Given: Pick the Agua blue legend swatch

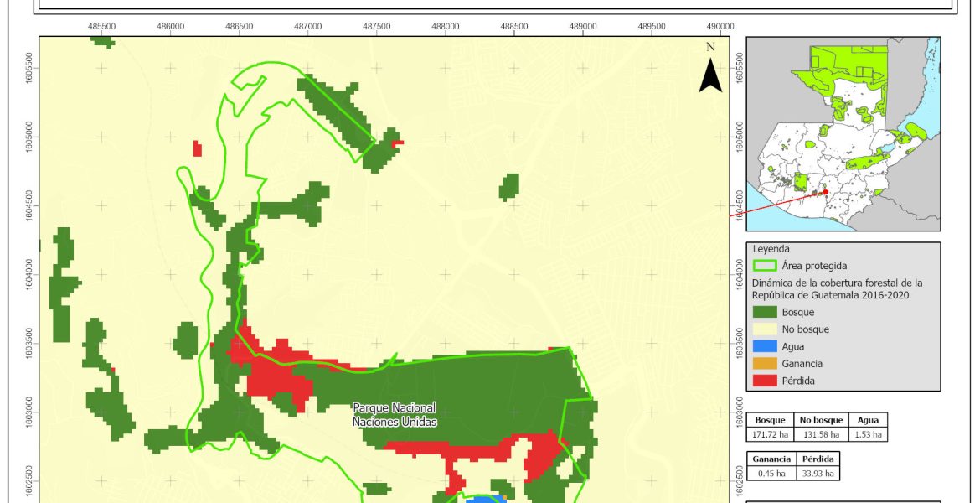Looking at the screenshot, I should tap(765, 346).
